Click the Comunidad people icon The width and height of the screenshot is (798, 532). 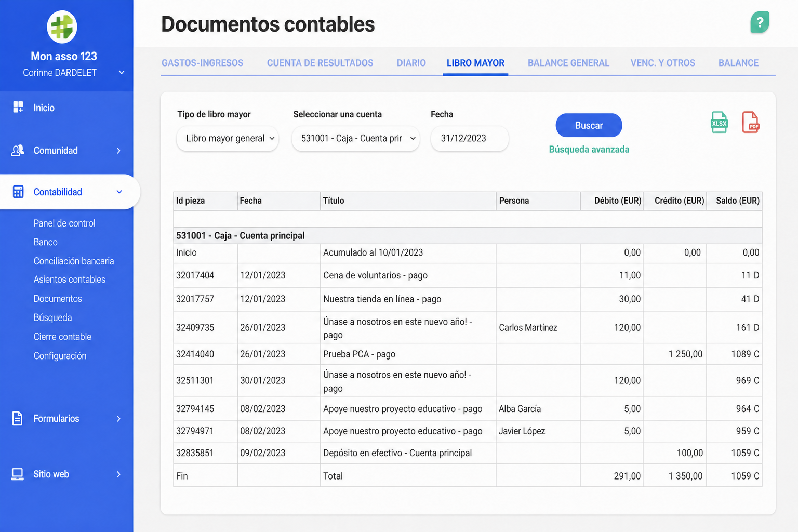18,150
